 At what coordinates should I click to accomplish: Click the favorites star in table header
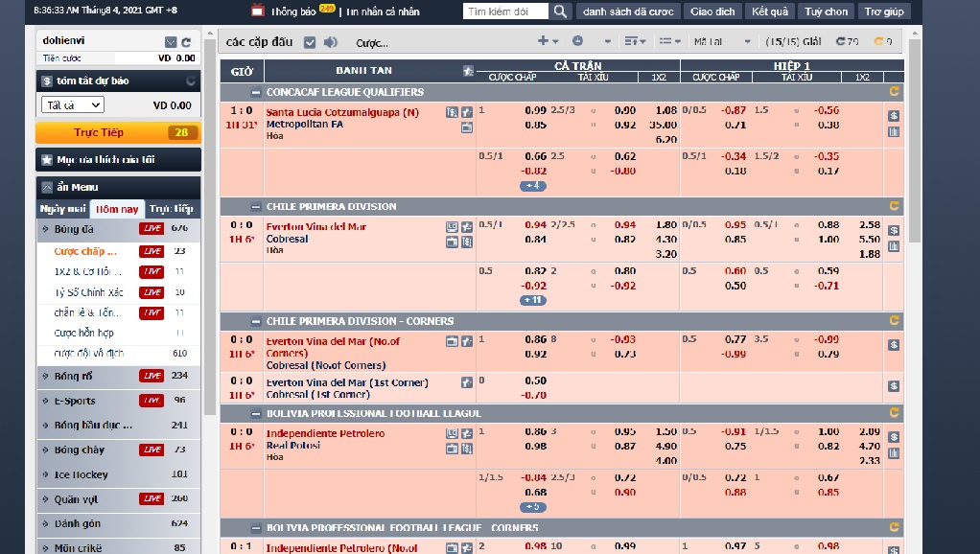[468, 71]
